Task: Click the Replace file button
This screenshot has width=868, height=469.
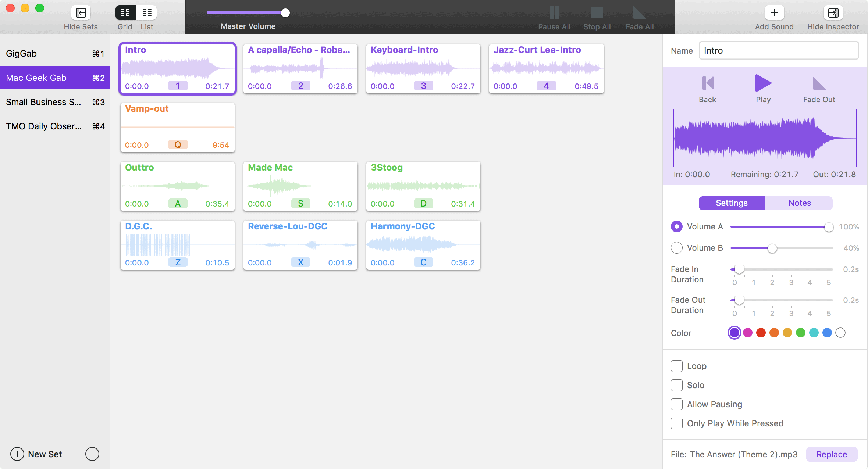Action: tap(831, 454)
